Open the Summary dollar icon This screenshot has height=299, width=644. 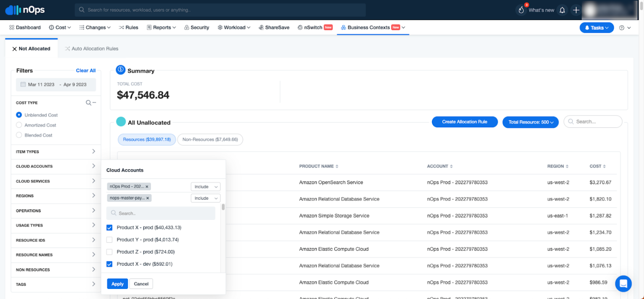tap(120, 70)
